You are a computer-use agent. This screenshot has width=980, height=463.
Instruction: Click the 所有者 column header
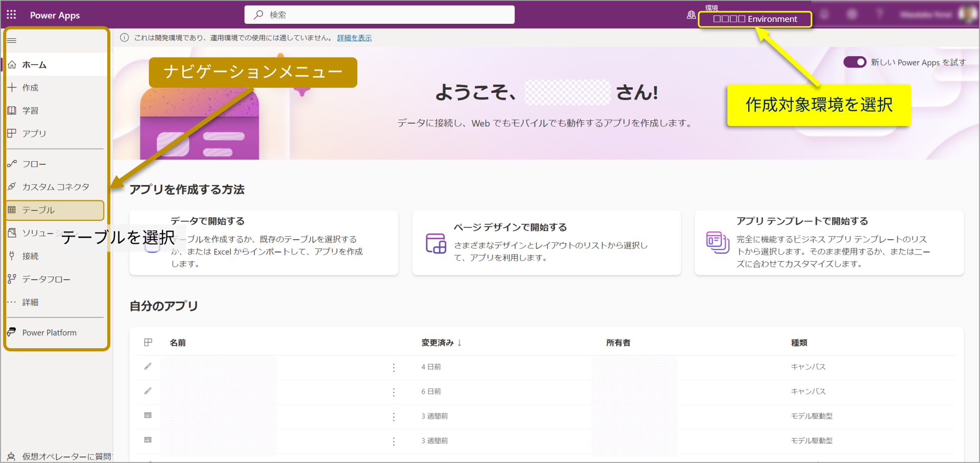618,343
